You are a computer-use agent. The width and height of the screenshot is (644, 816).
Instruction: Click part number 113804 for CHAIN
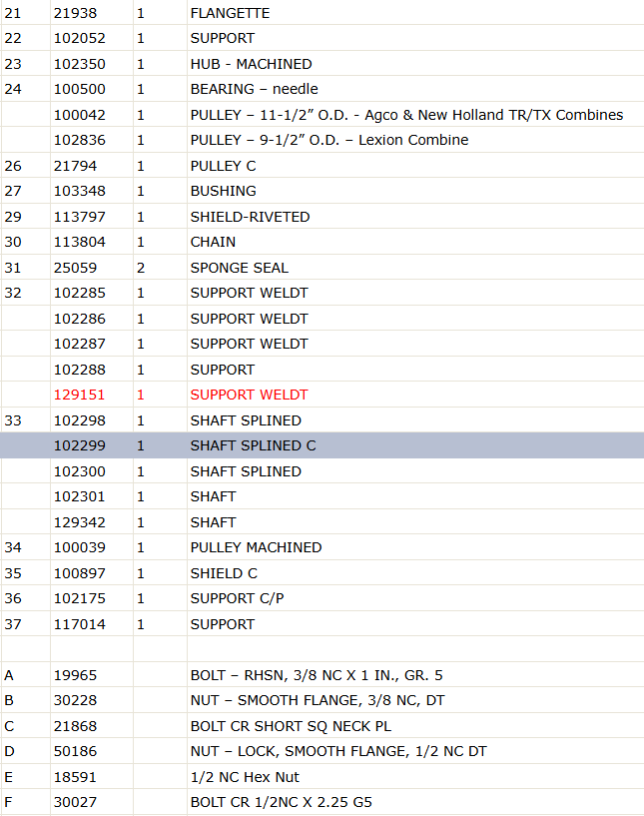pos(79,242)
